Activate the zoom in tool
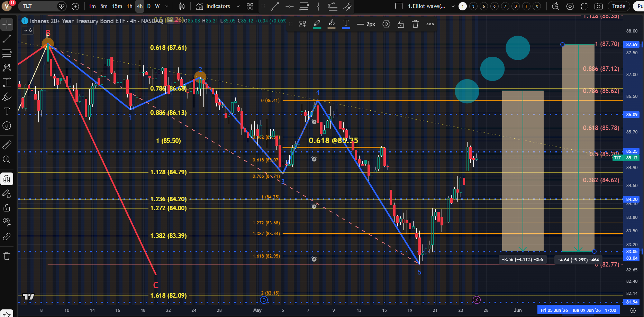The width and height of the screenshot is (644, 317). click(x=7, y=159)
